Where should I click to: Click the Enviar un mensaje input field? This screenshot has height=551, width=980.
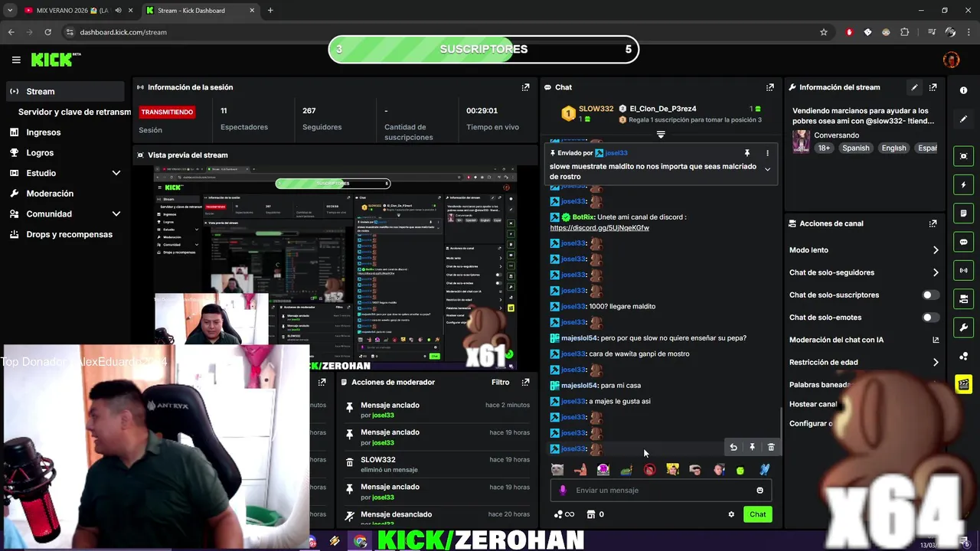(659, 491)
